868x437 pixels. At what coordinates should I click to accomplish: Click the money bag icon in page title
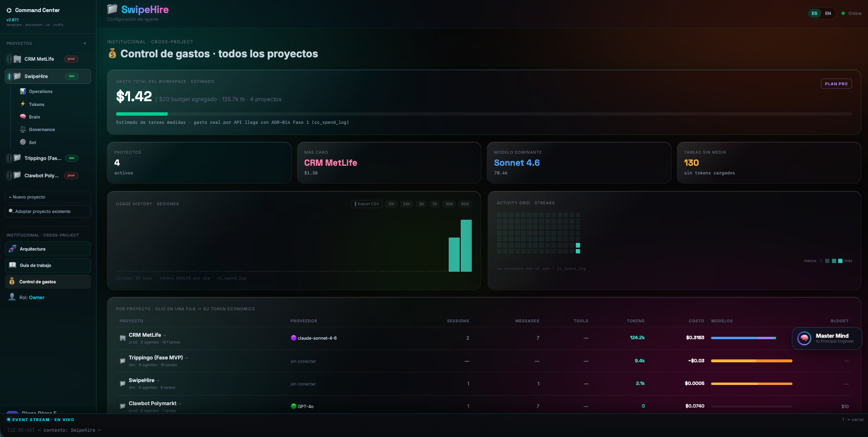point(112,53)
